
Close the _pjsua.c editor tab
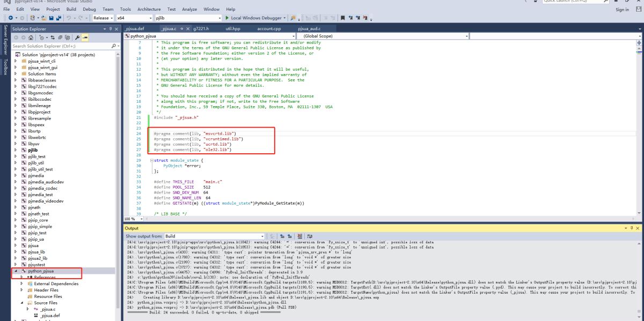(187, 28)
